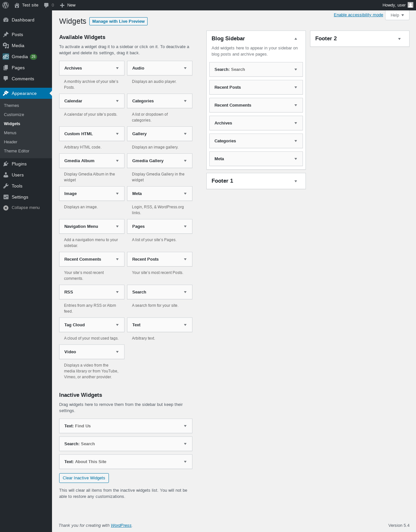Image resolution: width=416 pixels, height=532 pixels.
Task: Click the Pages available widget title
Action: coord(138,227)
